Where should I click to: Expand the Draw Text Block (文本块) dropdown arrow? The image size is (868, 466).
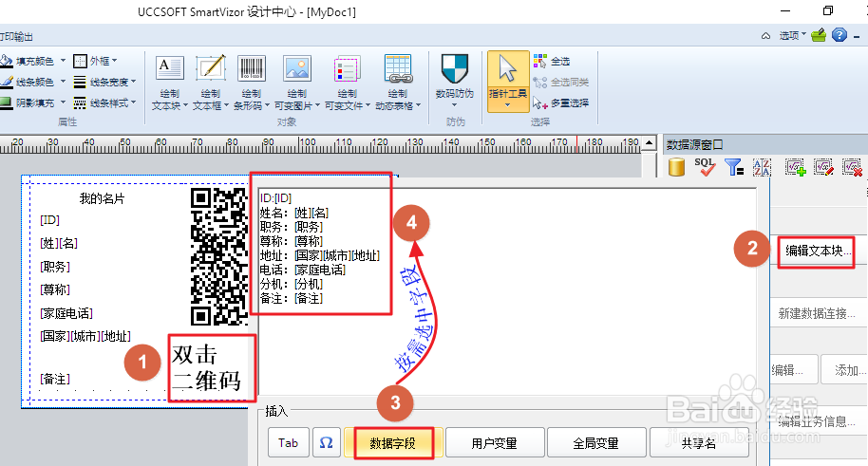[x=185, y=105]
